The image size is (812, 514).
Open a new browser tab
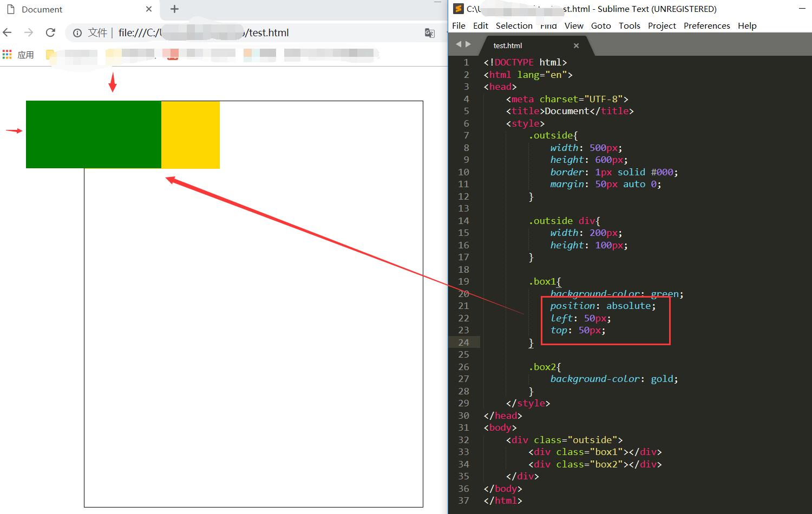[174, 9]
